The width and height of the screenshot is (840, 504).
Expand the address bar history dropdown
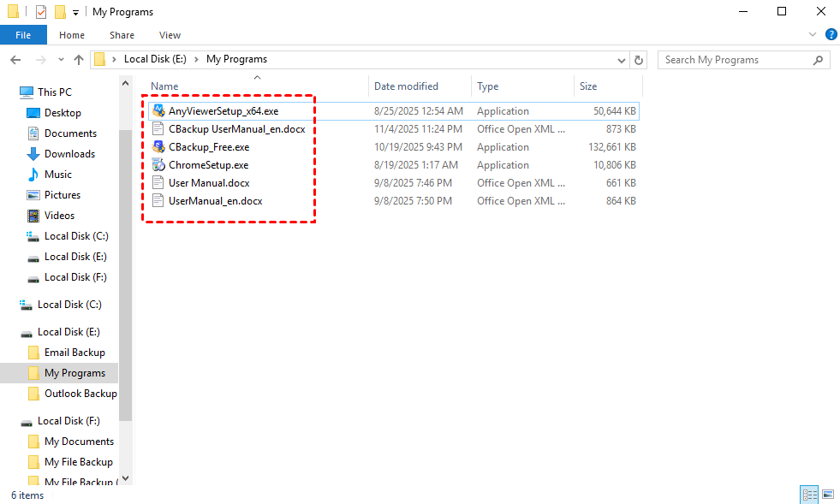pos(622,60)
